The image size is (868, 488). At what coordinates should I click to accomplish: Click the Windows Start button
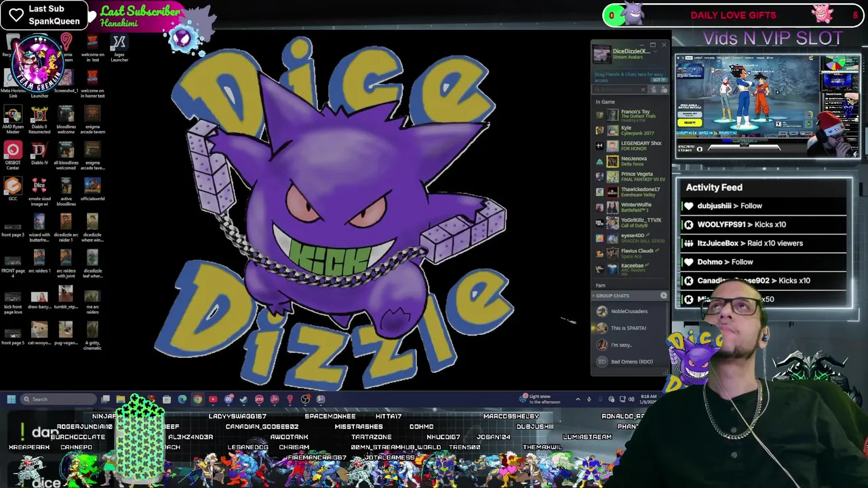point(12,399)
